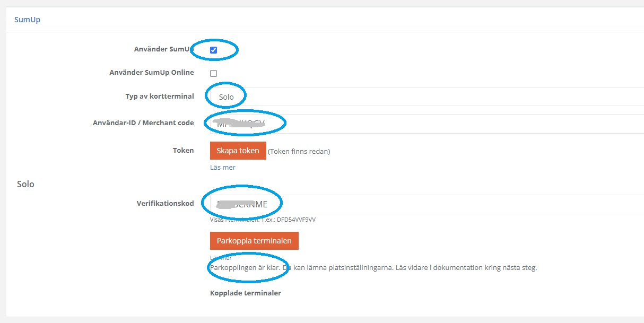Click the Token label
The height and width of the screenshot is (323, 644).
click(x=183, y=150)
